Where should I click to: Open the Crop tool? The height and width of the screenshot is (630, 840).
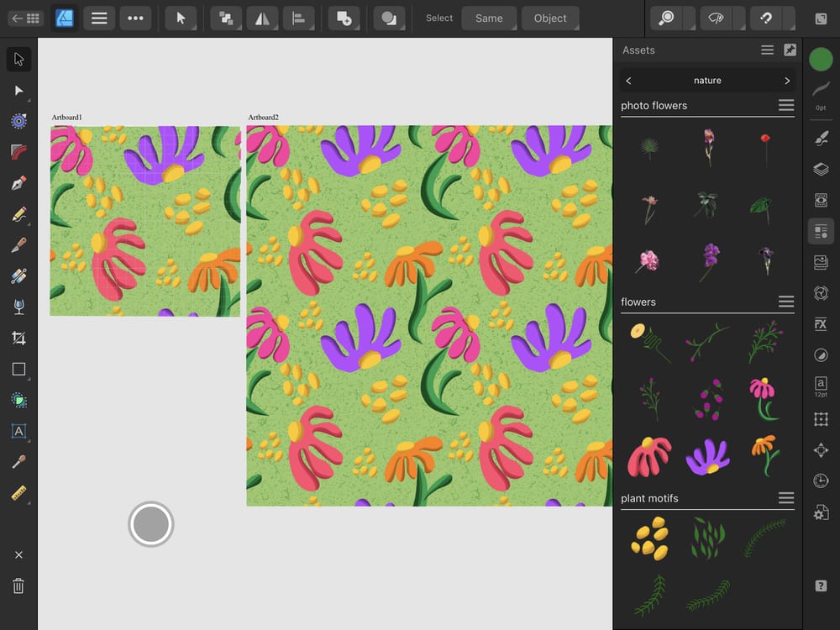pos(19,338)
